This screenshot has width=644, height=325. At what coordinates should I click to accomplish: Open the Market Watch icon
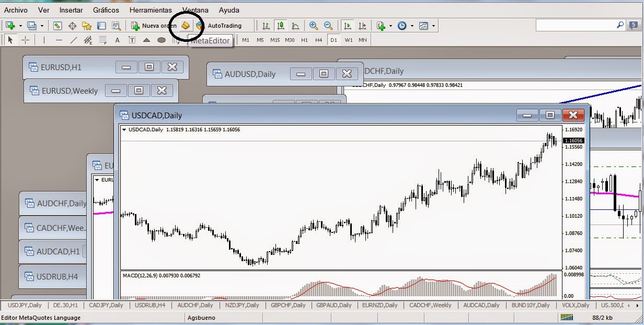click(x=57, y=25)
